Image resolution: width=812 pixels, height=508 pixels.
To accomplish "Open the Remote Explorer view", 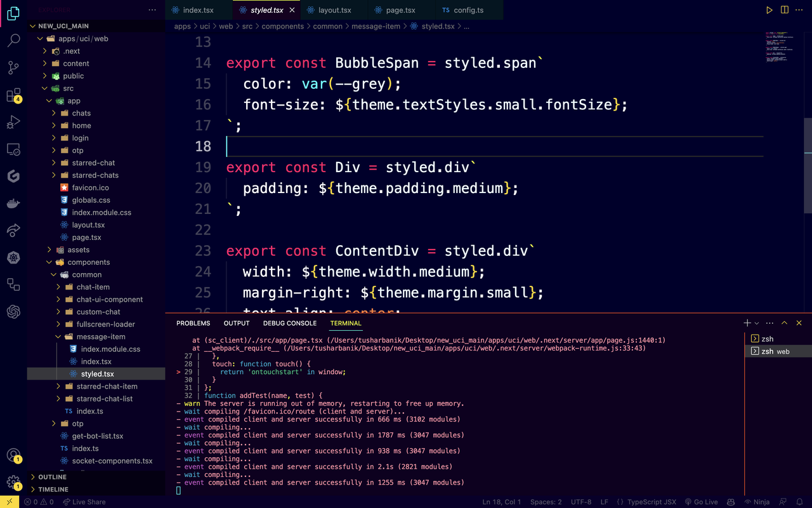I will (x=13, y=150).
